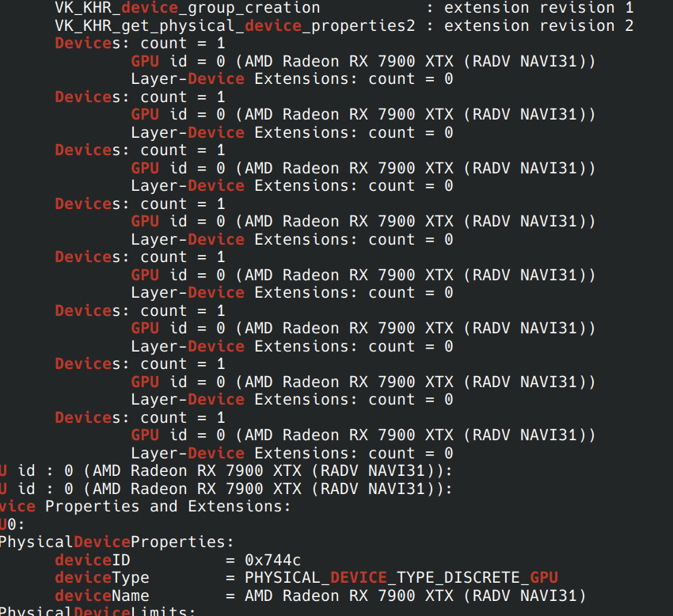Click the topmost "Devices: count = 1" line
This screenshot has height=616, width=673.
(139, 44)
